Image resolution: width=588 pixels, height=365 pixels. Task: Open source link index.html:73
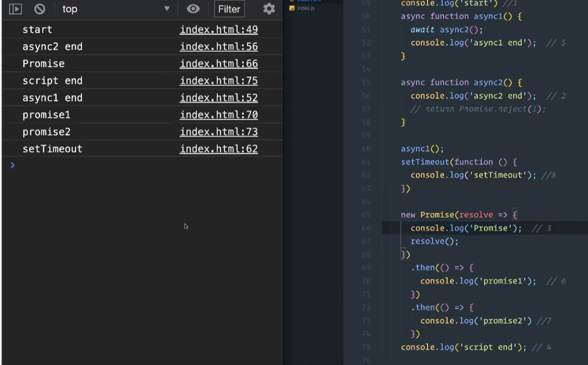(219, 132)
